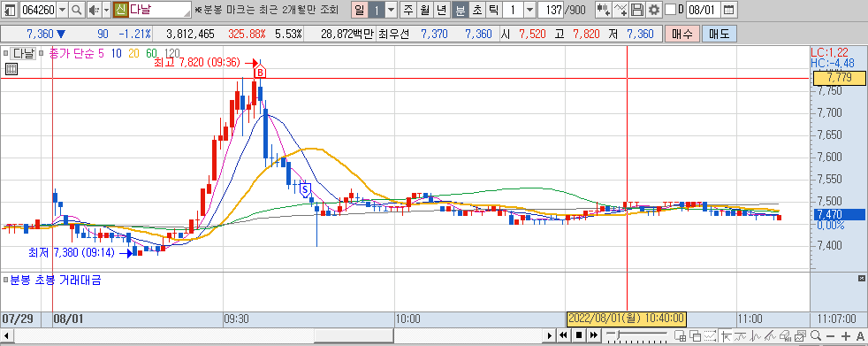868x346 pixels.
Task: Toggle the small checkbox left of 다날 legend
Action: [x=5, y=53]
